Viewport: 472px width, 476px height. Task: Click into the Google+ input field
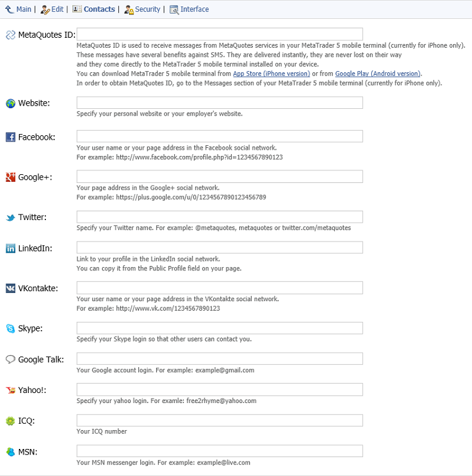[x=220, y=176]
